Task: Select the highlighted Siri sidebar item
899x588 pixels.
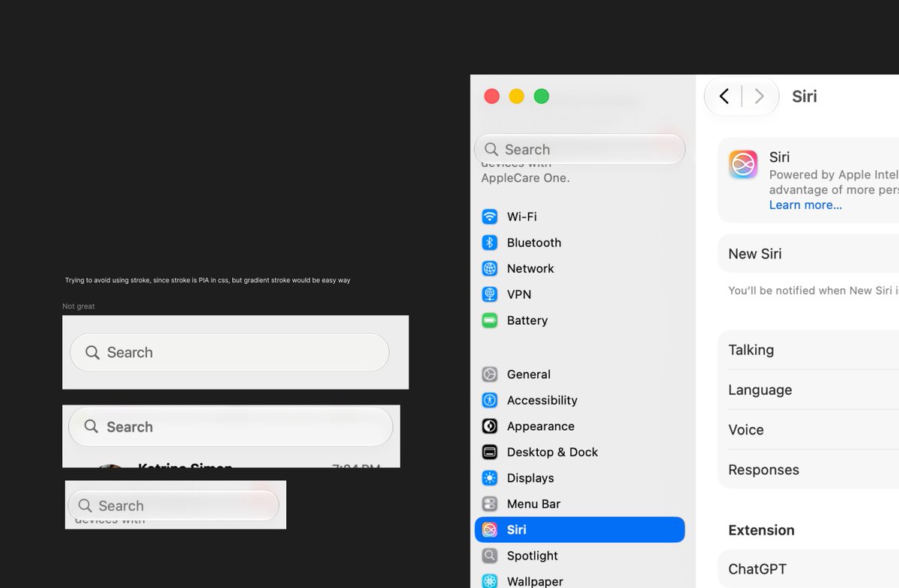Action: (x=580, y=530)
